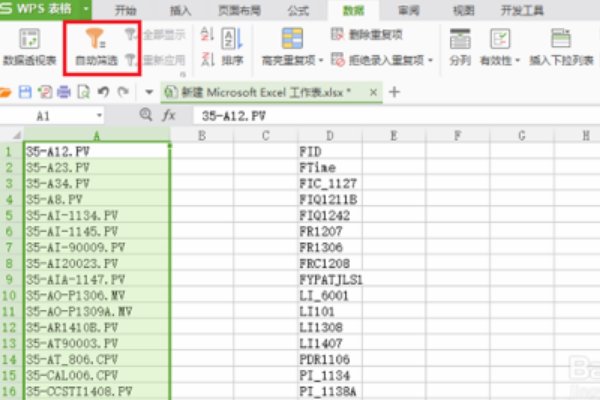Select cell containing FIQ1211B

tap(330, 199)
